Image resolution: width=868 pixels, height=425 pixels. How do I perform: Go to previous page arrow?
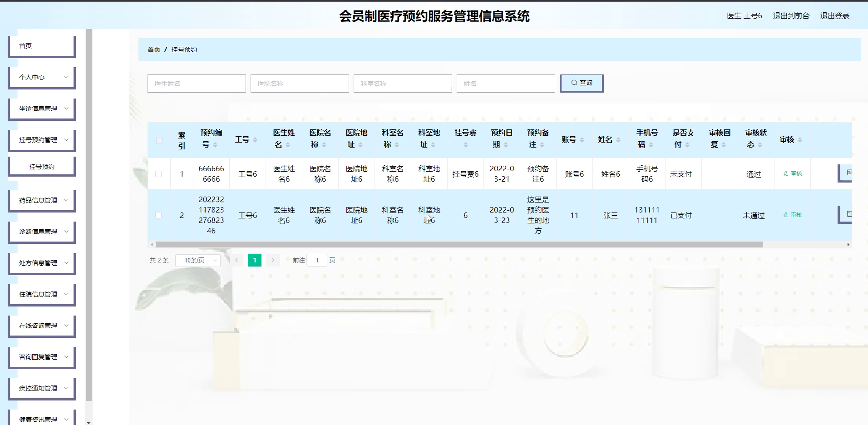(x=237, y=260)
